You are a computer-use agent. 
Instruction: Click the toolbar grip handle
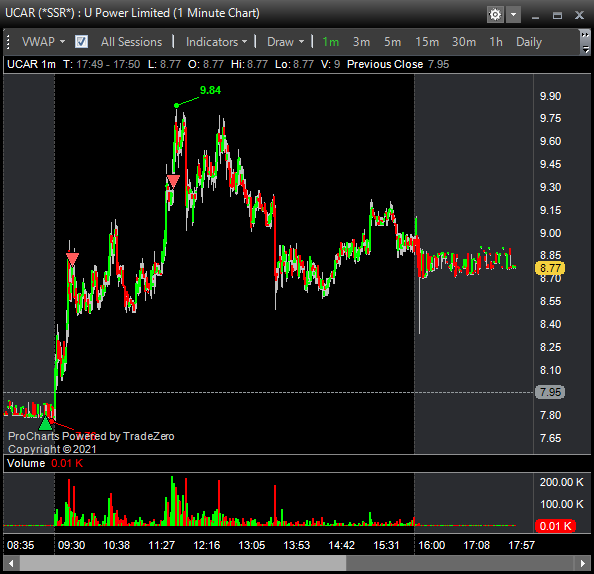point(8,42)
